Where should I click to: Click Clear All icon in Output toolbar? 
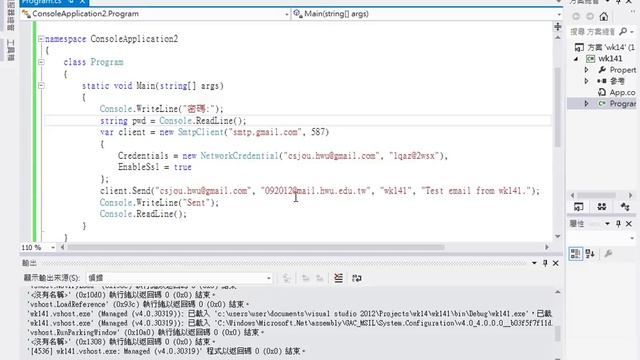coord(338,278)
